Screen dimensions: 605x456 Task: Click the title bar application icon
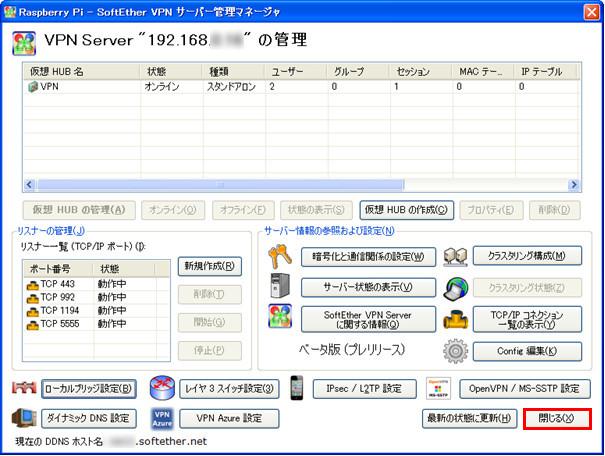coord(10,12)
